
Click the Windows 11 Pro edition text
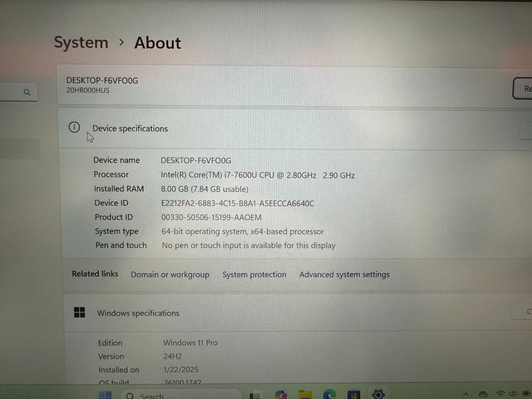[x=190, y=343]
